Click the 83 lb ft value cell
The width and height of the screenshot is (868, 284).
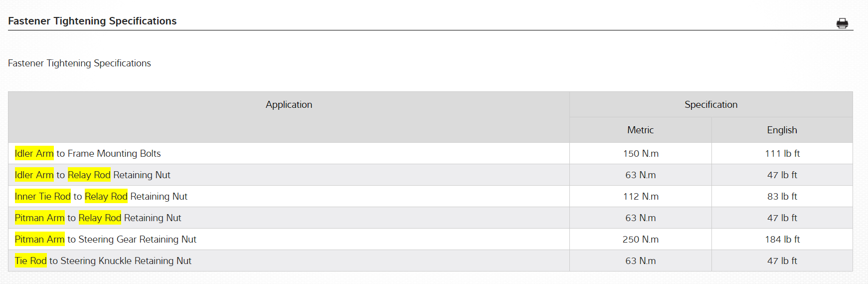(x=782, y=197)
